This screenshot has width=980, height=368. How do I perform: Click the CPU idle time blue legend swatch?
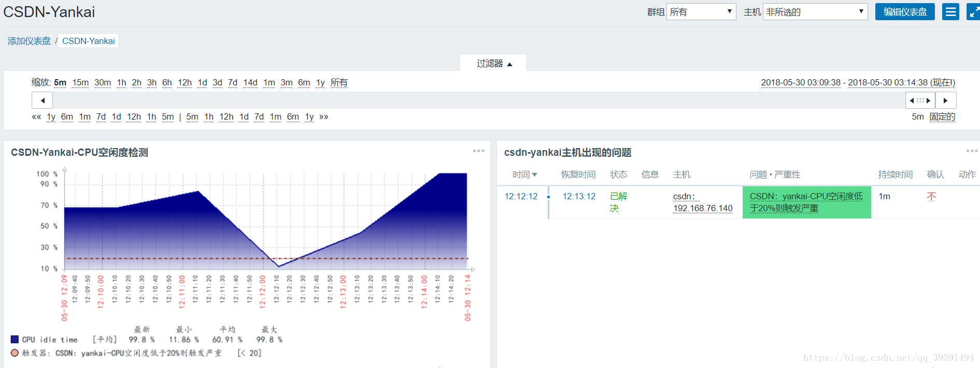point(15,340)
